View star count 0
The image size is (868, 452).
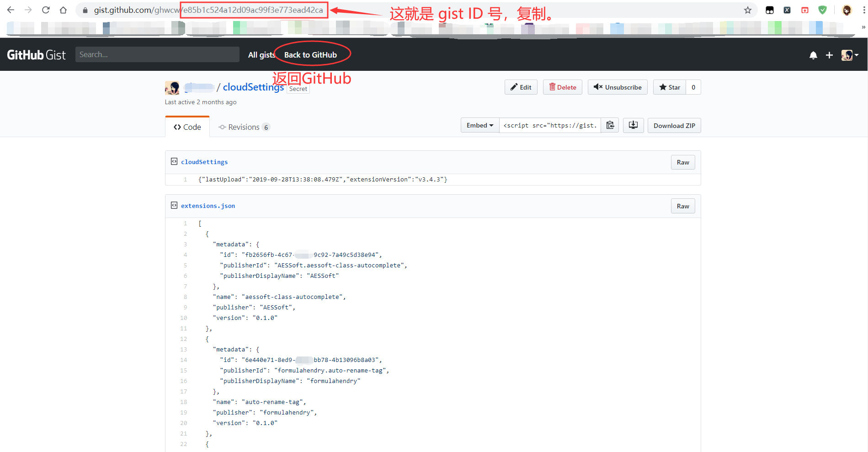coord(693,87)
